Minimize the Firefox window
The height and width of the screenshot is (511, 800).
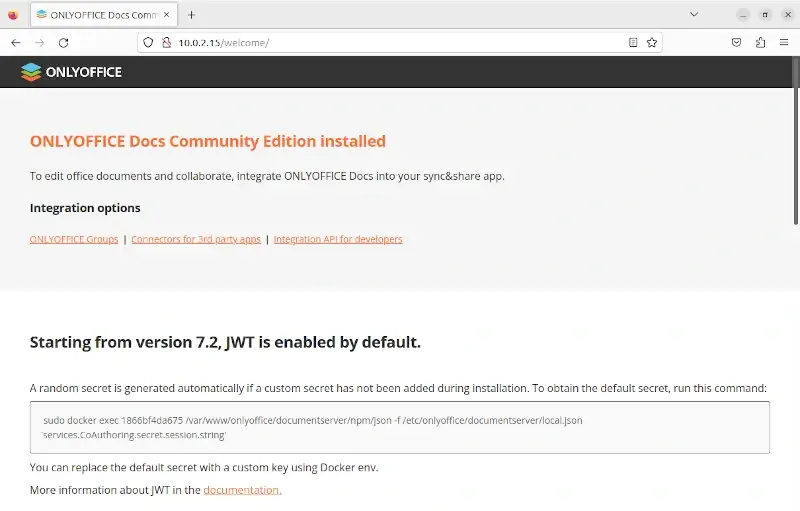743,15
